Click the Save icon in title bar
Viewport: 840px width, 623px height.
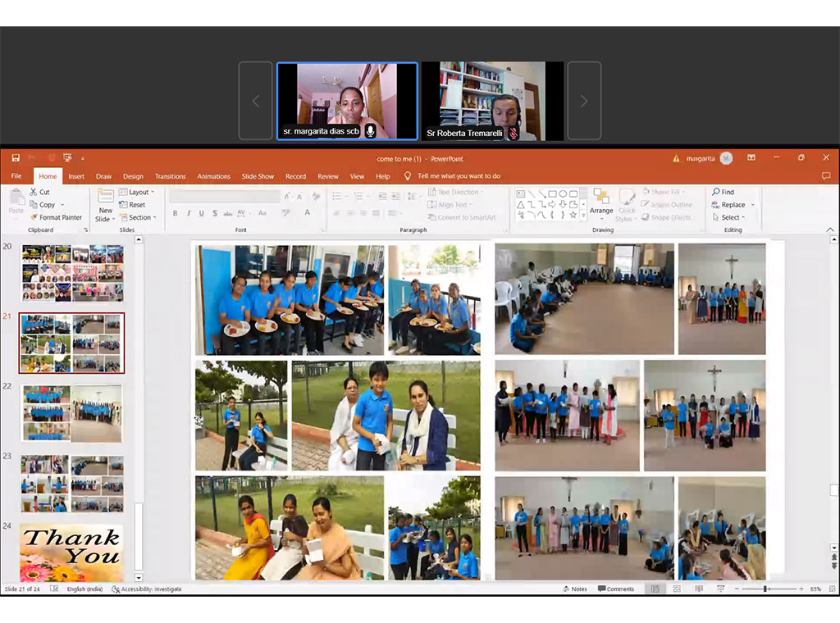point(16,158)
